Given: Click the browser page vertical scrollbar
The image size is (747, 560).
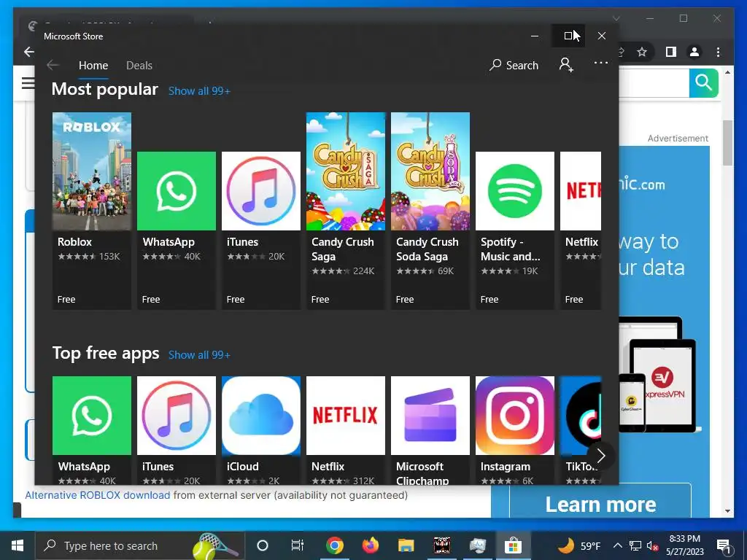Looking at the screenshot, I should [727, 143].
